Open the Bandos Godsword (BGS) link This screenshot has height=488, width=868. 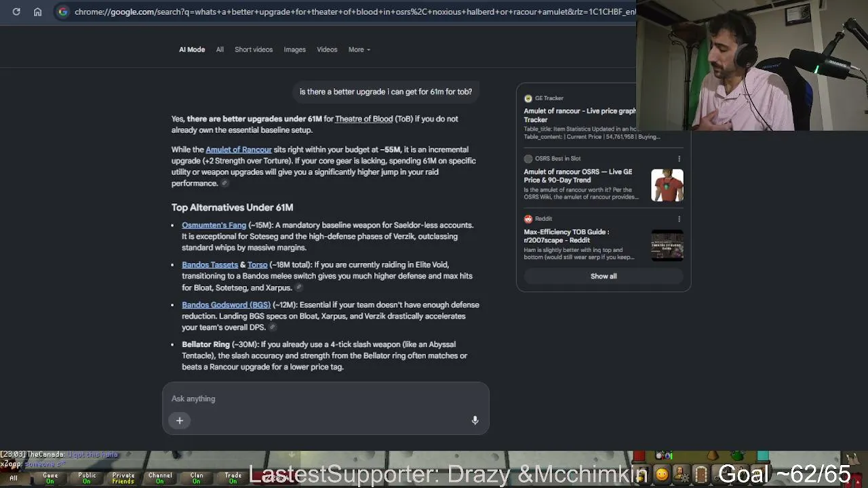tap(226, 305)
